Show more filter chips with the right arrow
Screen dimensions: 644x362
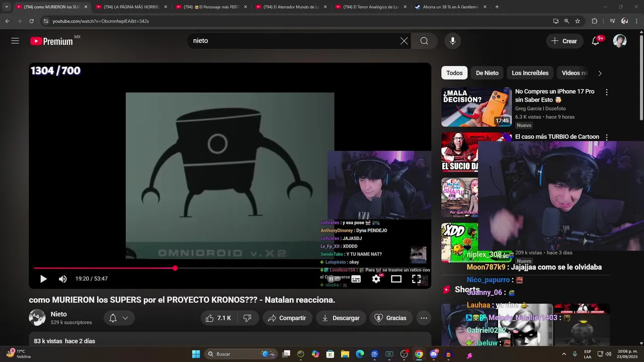tap(600, 73)
